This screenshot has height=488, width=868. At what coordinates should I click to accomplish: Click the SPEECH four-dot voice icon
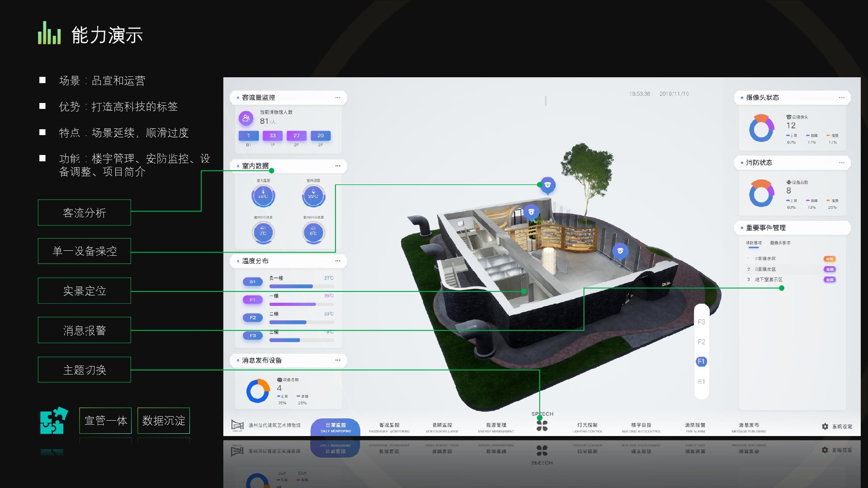(x=542, y=426)
